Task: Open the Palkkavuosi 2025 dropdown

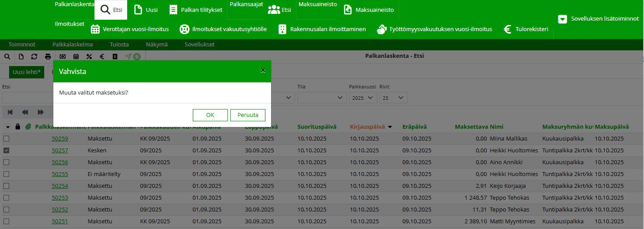Action: point(362,98)
